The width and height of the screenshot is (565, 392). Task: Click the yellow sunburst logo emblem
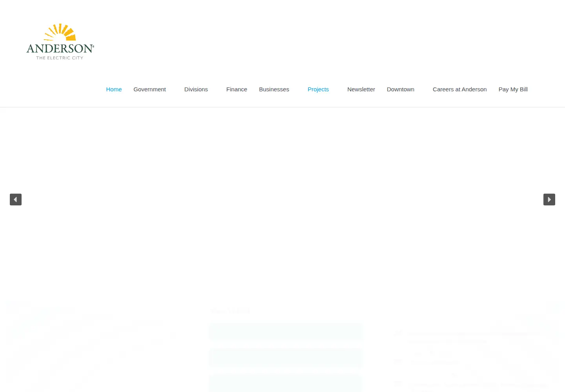pos(60,32)
